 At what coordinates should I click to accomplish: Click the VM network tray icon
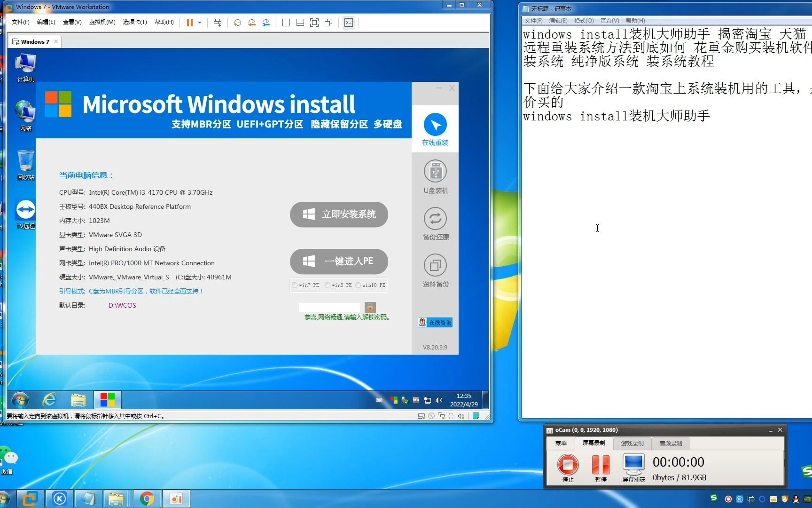[428, 400]
